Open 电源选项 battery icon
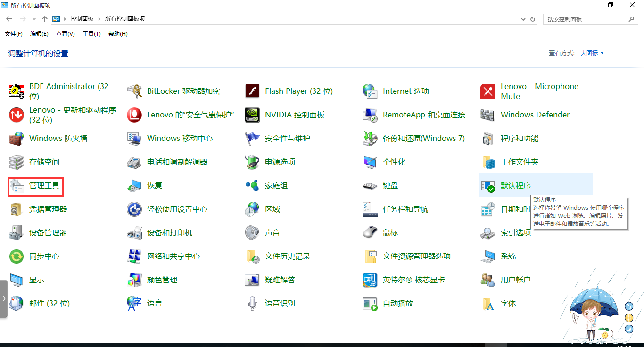The width and height of the screenshot is (644, 347). (x=252, y=162)
